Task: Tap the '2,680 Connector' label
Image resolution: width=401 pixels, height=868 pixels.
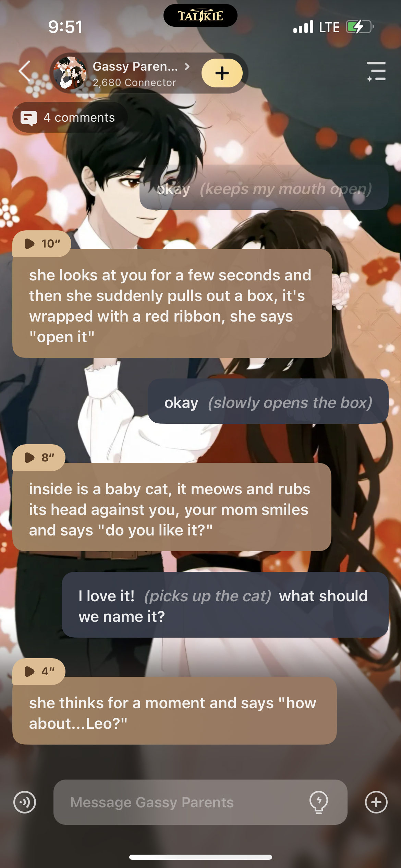Action: pos(134,83)
